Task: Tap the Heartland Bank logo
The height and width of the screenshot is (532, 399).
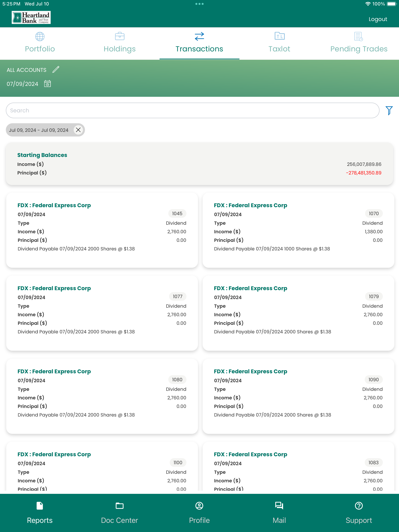Action: [x=31, y=18]
